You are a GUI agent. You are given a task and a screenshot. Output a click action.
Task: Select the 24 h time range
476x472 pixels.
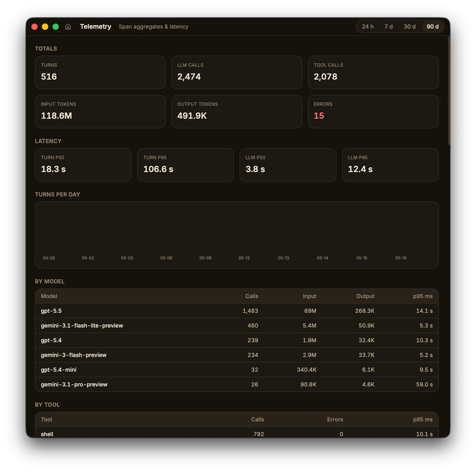point(368,27)
